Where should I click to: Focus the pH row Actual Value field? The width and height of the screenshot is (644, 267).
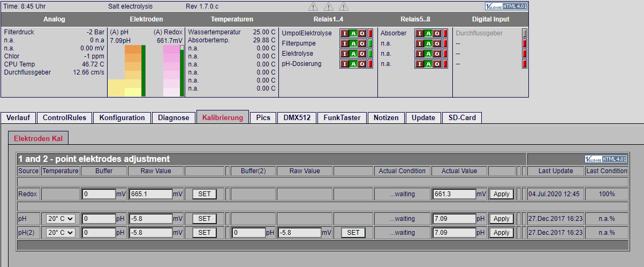point(454,219)
